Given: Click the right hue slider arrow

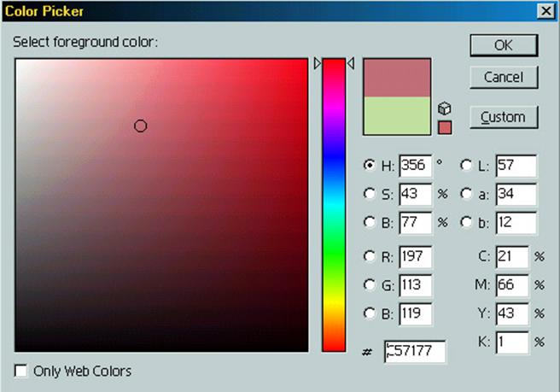Looking at the screenshot, I should pyautogui.click(x=351, y=63).
